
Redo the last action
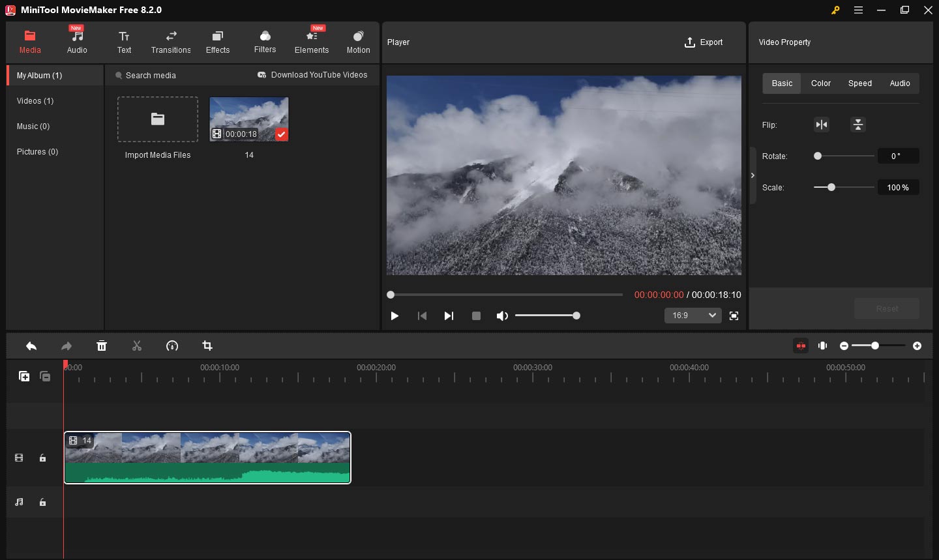click(x=67, y=346)
